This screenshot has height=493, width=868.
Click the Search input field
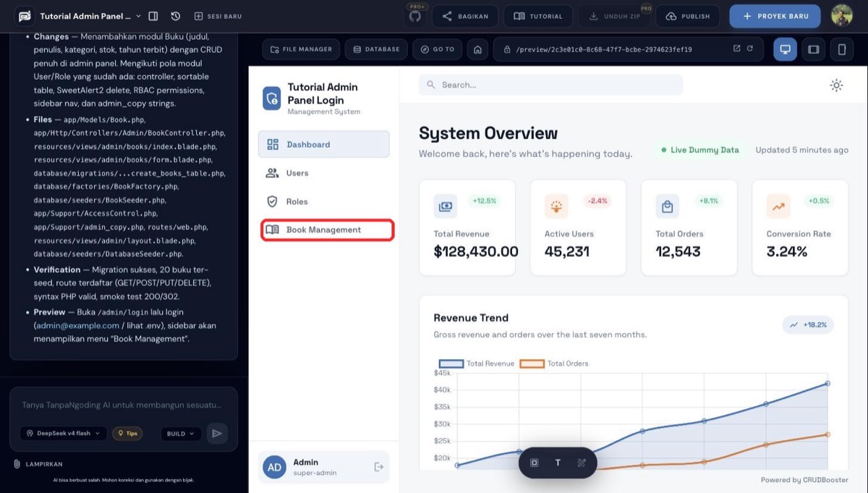click(550, 85)
